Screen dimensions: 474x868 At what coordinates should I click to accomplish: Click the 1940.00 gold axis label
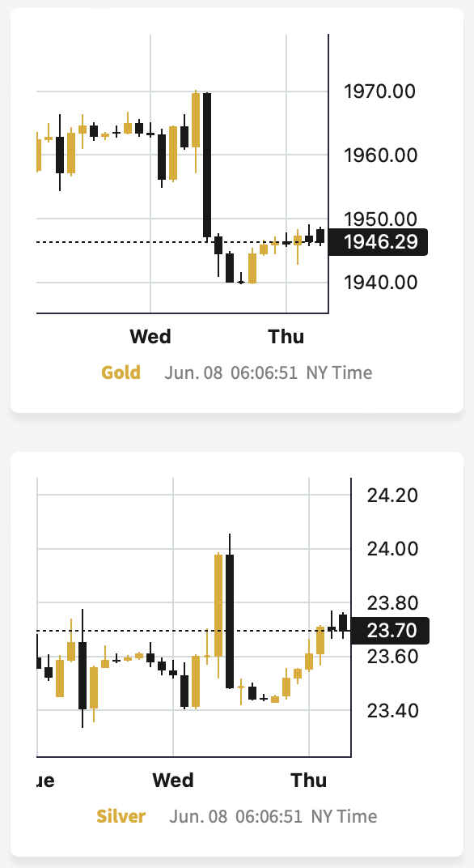pos(380,283)
